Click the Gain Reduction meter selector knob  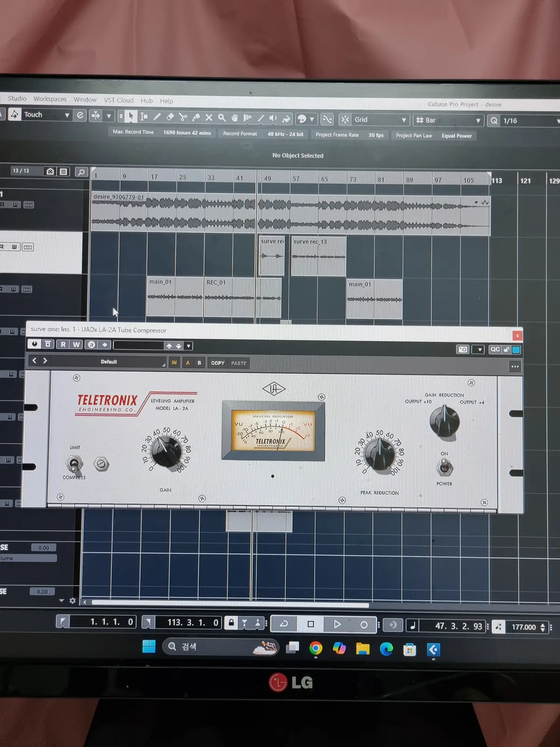pyautogui.click(x=444, y=422)
